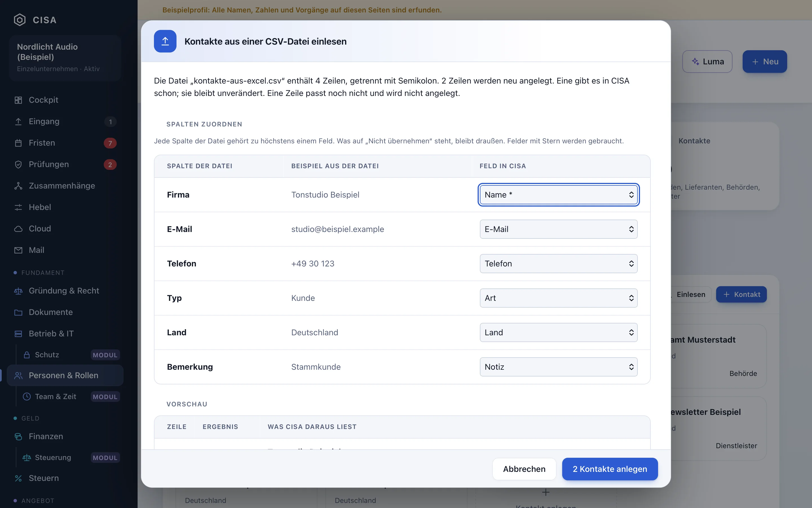Image resolution: width=812 pixels, height=508 pixels.
Task: Click the upload icon in dialog header
Action: 165,41
